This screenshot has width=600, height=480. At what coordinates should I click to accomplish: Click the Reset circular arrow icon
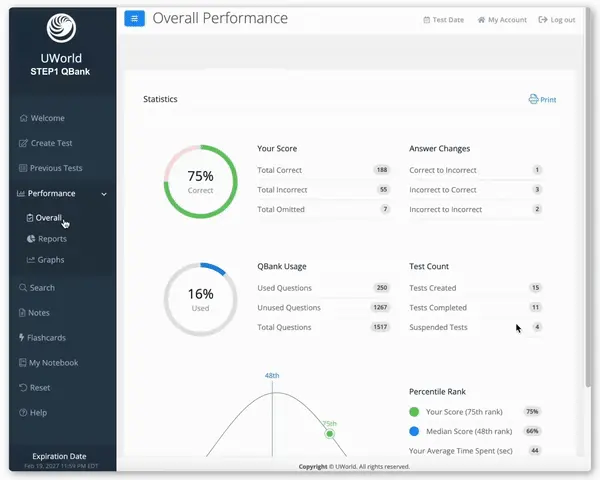(x=23, y=387)
